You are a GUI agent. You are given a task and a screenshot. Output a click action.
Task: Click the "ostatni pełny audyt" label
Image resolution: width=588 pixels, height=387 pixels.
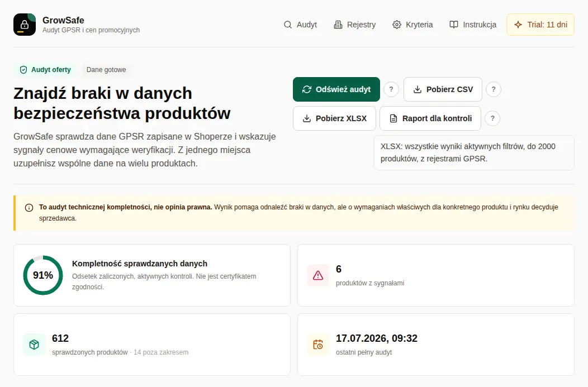click(364, 352)
